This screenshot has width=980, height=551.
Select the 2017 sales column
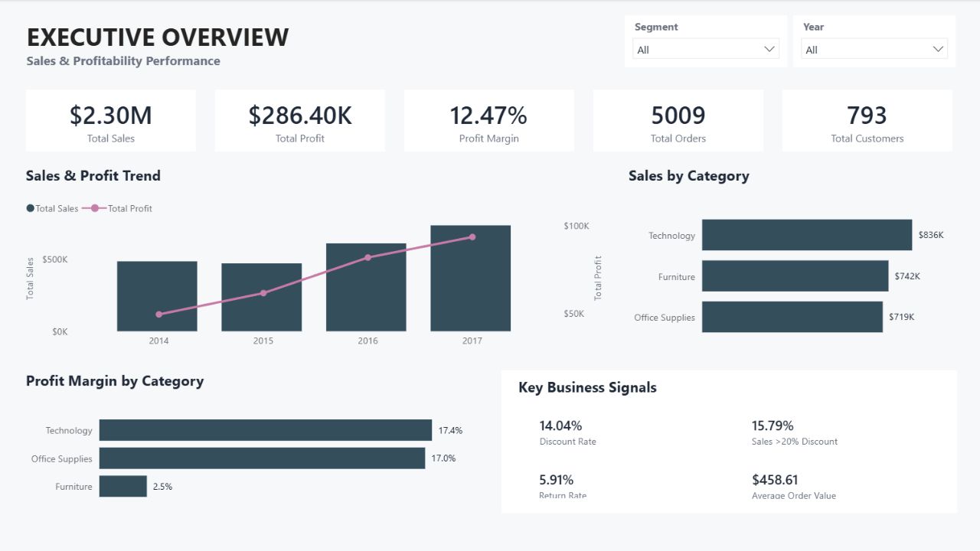471,279
